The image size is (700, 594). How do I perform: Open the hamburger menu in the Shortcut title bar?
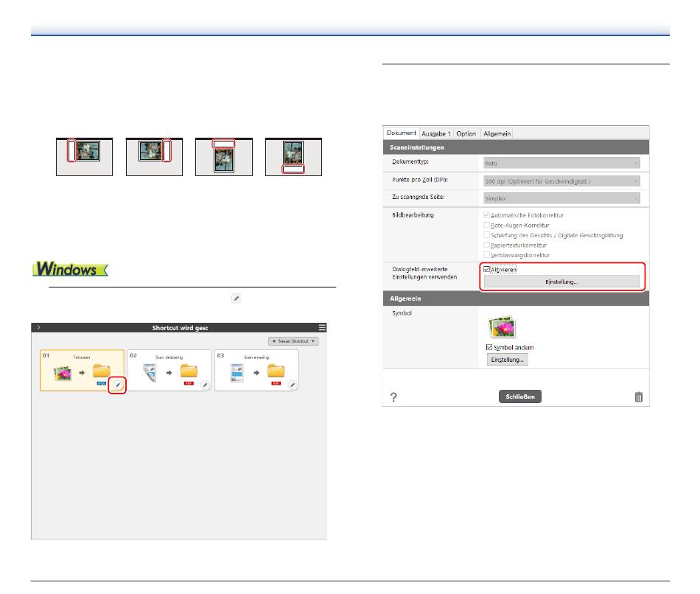(x=322, y=327)
